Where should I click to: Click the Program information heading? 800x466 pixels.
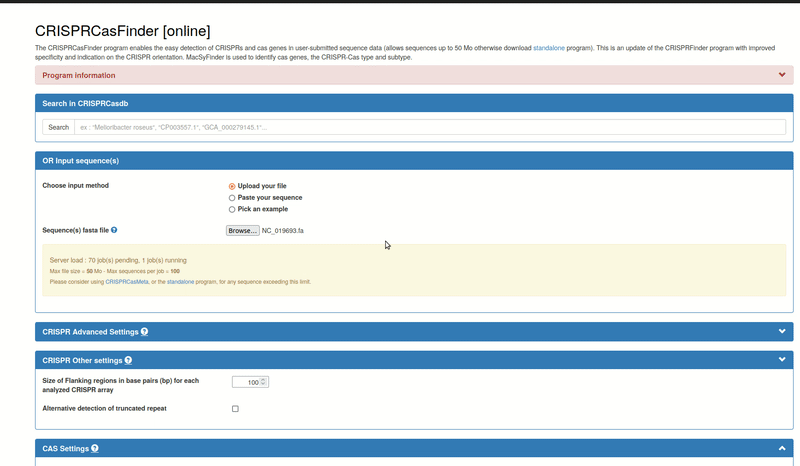(x=79, y=76)
